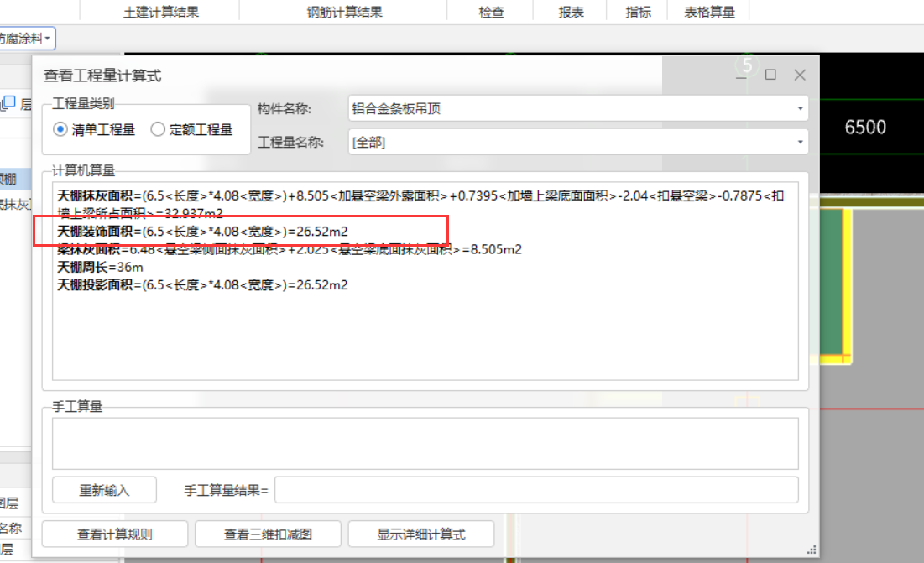Click into the 手工算量 text area

pos(425,444)
